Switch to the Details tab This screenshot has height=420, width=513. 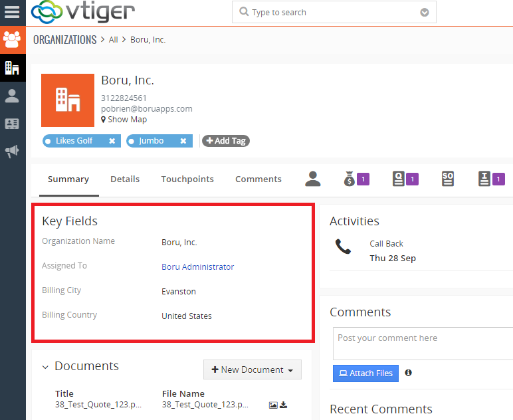coord(125,179)
